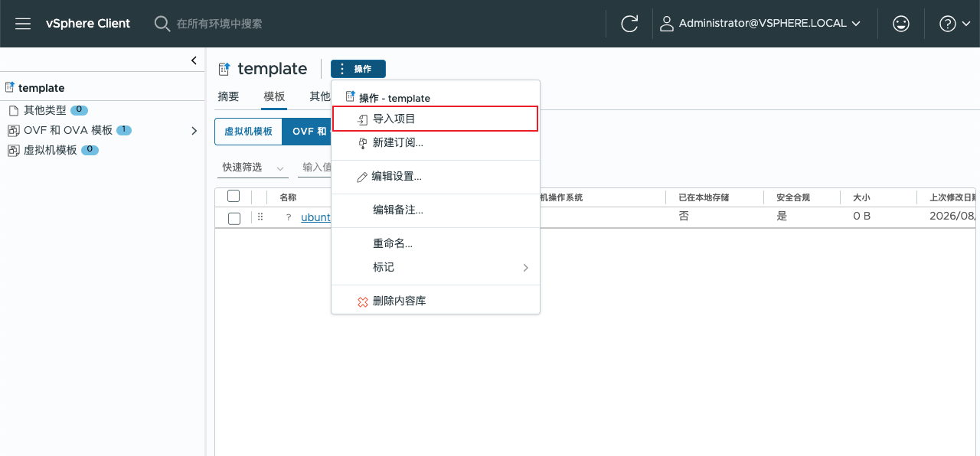Choose 重命名... from the menu
The height and width of the screenshot is (456, 980).
(x=436, y=243)
